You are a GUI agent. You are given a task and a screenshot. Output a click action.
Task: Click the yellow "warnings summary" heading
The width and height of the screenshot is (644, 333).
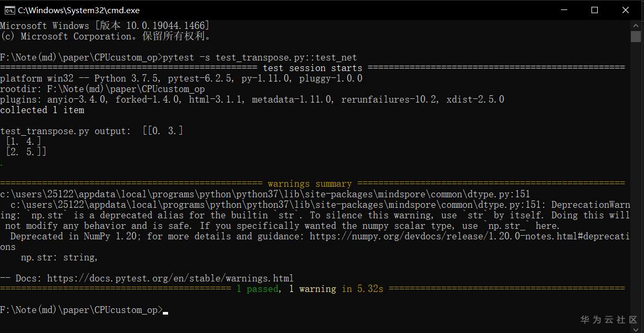click(x=309, y=184)
